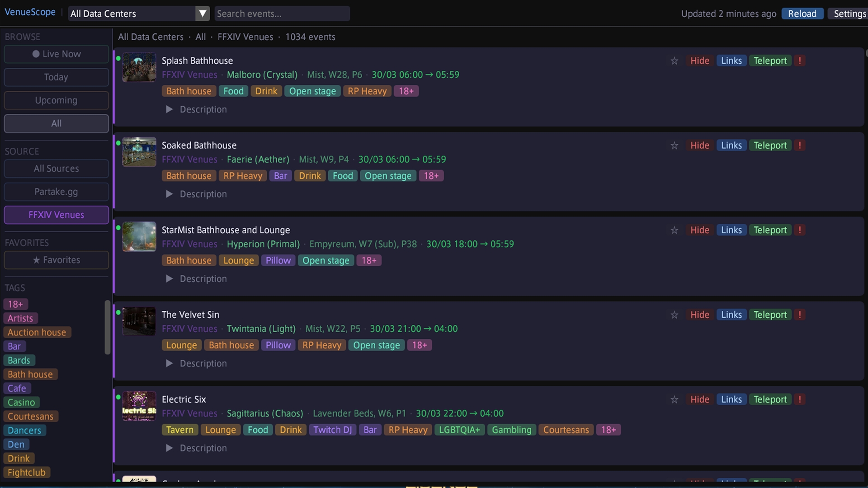Hide the Splash Bathhouse event

click(x=699, y=61)
